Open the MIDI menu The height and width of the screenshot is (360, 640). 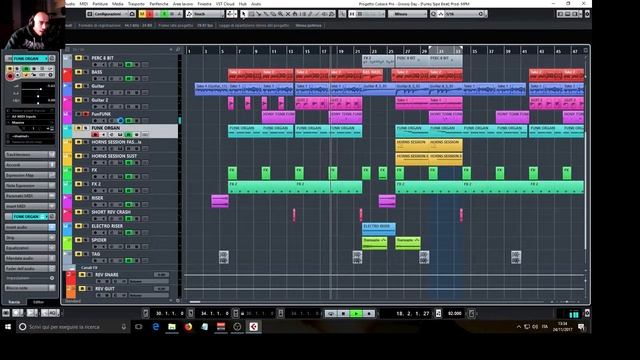pos(84,4)
